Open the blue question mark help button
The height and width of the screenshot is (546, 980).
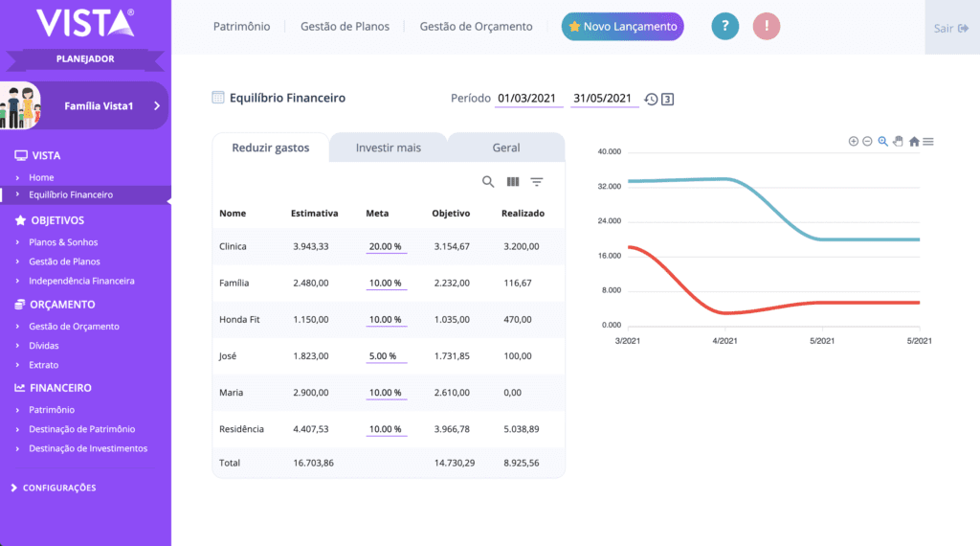pyautogui.click(x=725, y=27)
